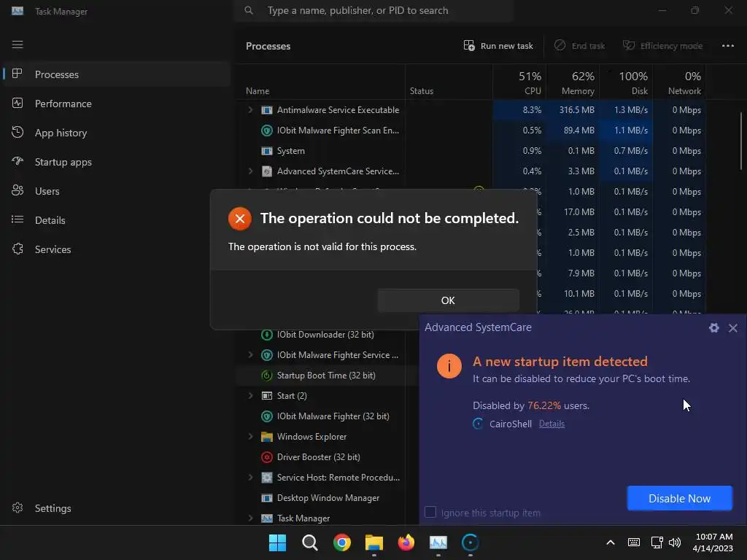Sort by the Memory column header
The image size is (747, 560).
tap(573, 82)
